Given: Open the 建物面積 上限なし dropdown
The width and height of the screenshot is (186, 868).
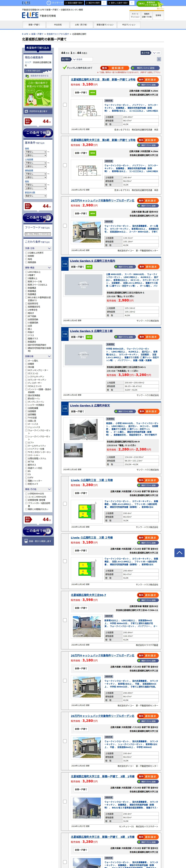Looking at the screenshot, I should click(x=36, y=177).
